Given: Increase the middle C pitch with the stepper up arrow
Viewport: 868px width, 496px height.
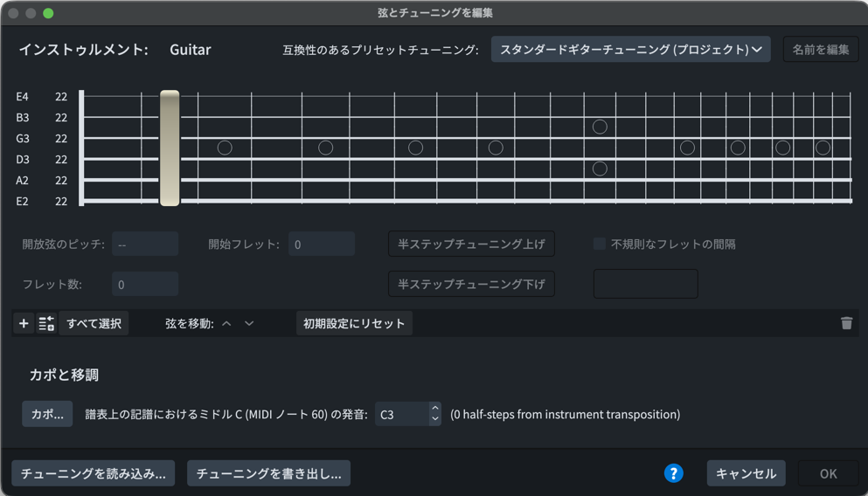Looking at the screenshot, I should pyautogui.click(x=434, y=409).
